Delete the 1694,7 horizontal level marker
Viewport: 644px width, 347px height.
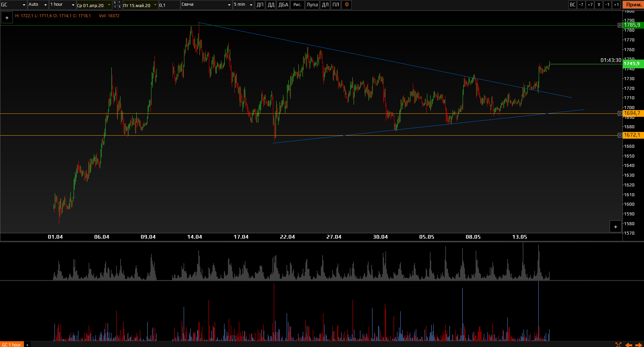click(620, 113)
